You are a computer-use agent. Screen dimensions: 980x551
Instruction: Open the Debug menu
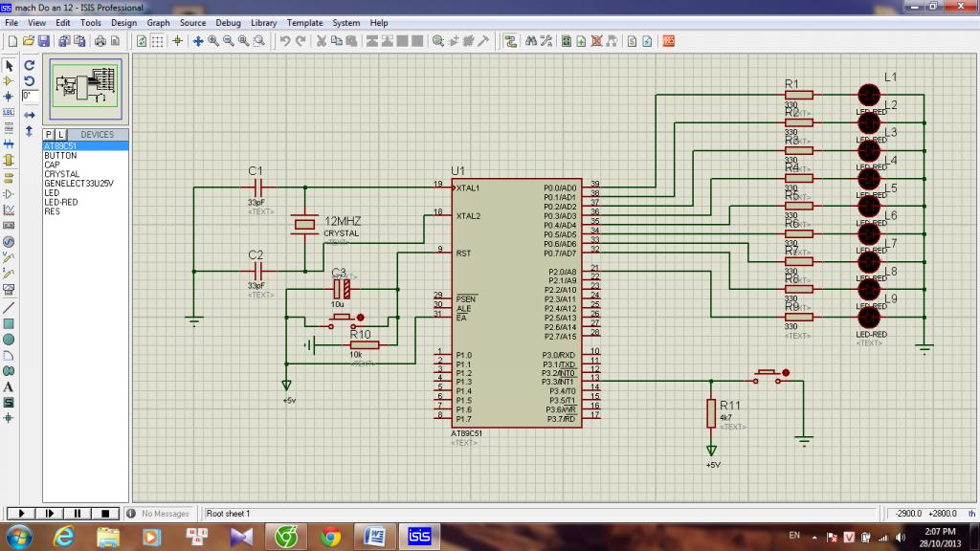pyautogui.click(x=229, y=22)
